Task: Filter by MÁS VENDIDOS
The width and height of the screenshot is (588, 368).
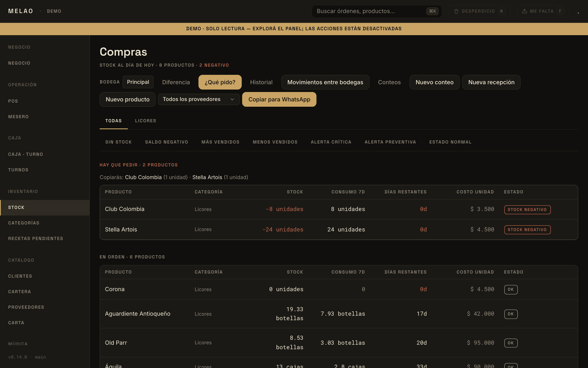Action: click(220, 142)
